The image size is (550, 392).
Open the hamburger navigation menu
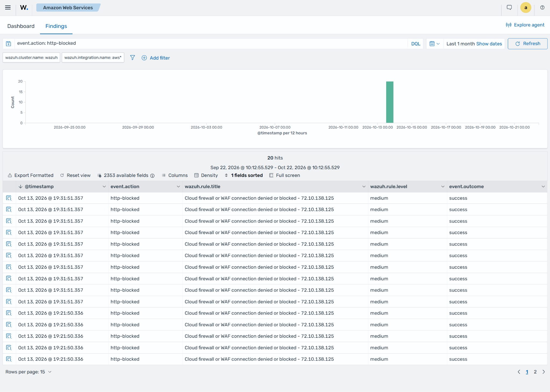[x=8, y=8]
